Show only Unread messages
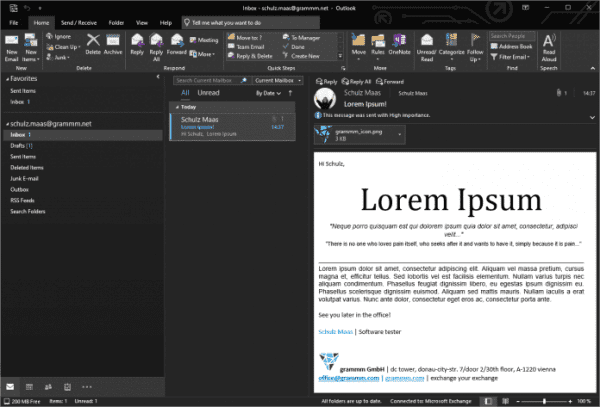600x407 pixels. 209,93
